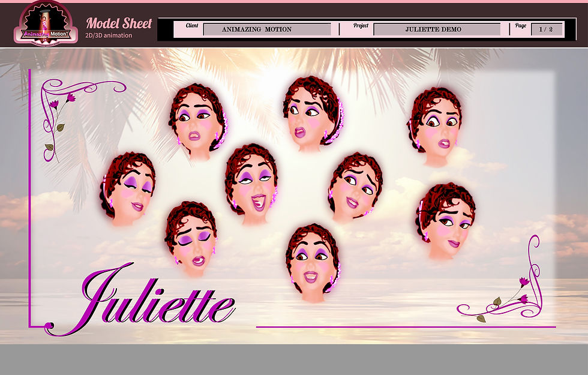Click the 'Client' label in the header
588x375 pixels.
tap(192, 25)
